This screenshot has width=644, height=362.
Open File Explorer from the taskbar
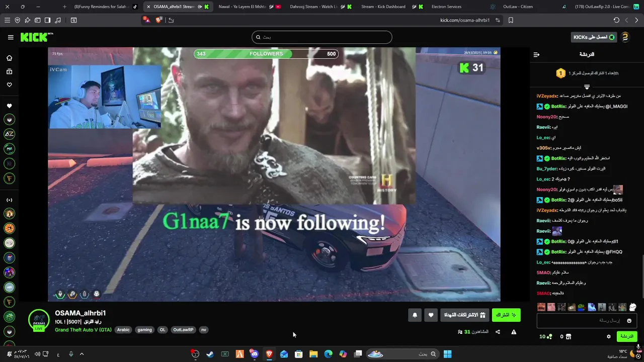click(313, 354)
